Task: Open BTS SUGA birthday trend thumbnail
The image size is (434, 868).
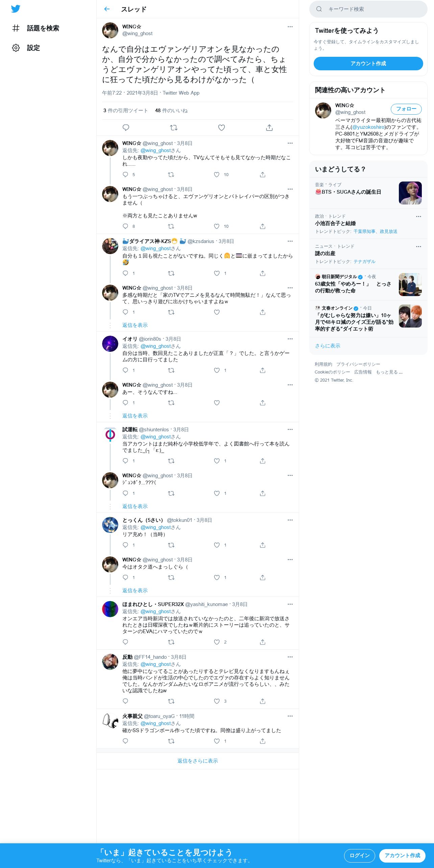Action: pyautogui.click(x=410, y=193)
